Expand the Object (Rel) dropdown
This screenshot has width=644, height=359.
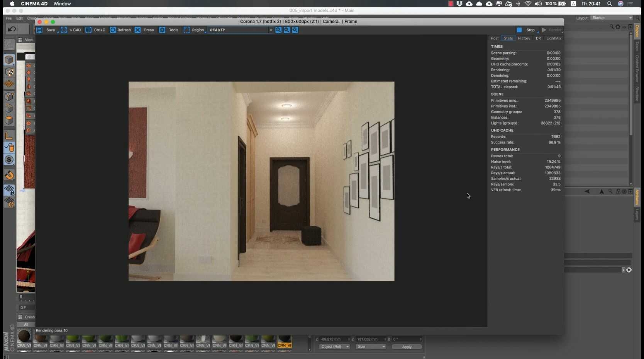tap(335, 347)
